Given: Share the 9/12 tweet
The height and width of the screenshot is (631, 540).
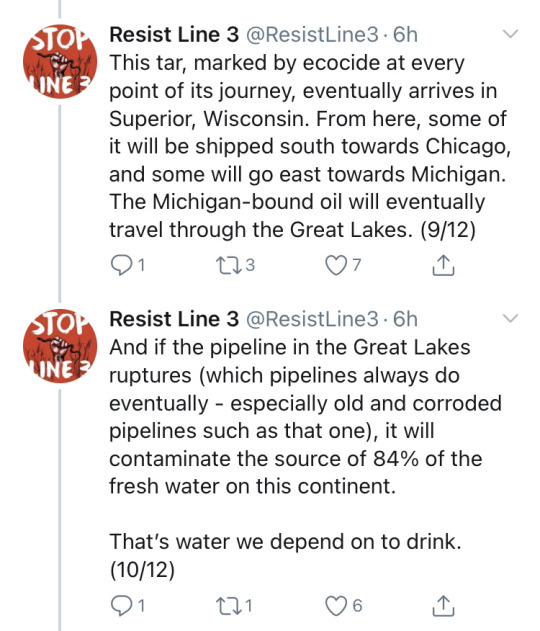Looking at the screenshot, I should (443, 265).
